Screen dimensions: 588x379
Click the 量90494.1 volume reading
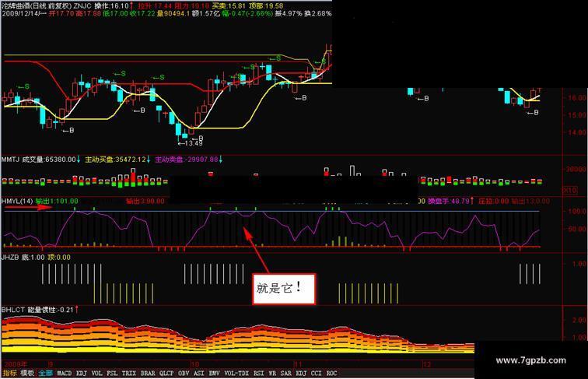click(173, 13)
